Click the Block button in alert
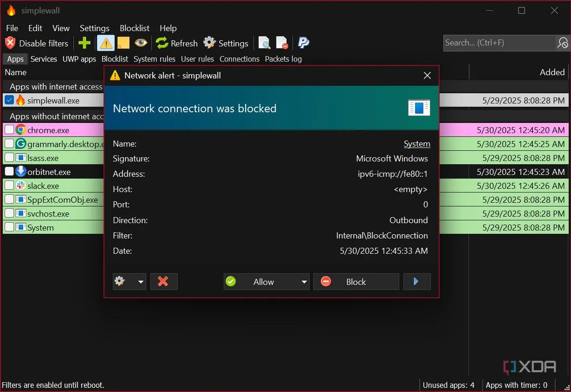This screenshot has height=392, width=571. pyautogui.click(x=356, y=282)
